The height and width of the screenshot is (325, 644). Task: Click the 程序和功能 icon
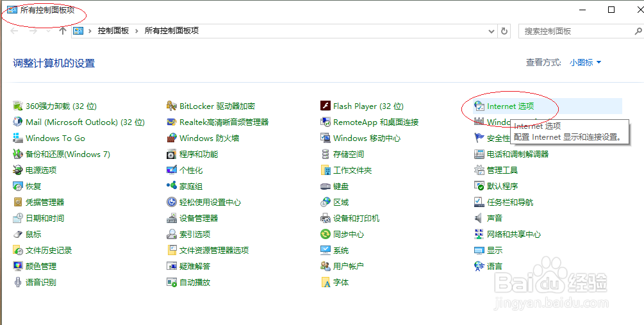pyautogui.click(x=172, y=154)
